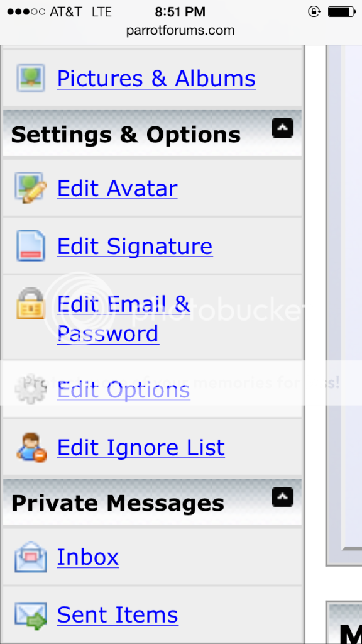
Task: Click the padlock icon for Email & Password
Action: pos(30,304)
